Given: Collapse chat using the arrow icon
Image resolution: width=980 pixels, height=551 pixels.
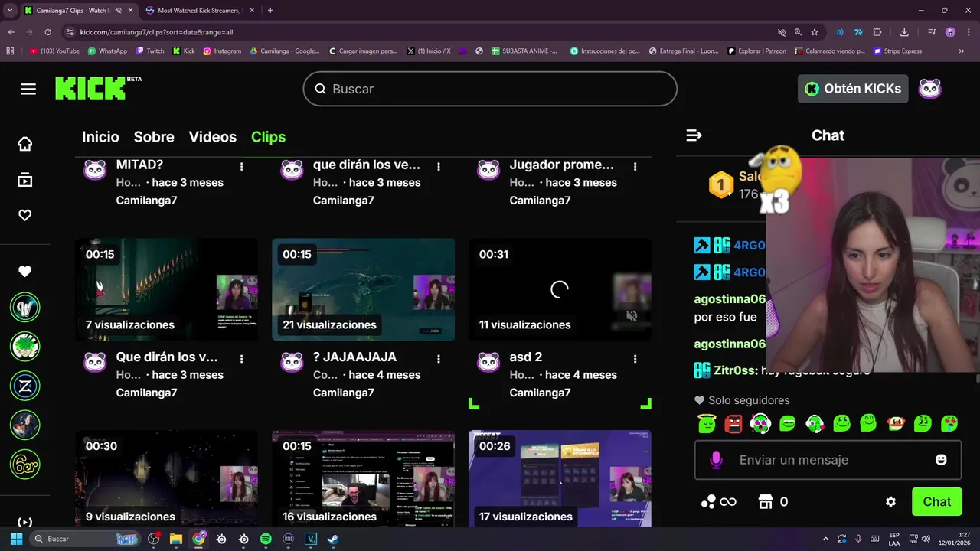Looking at the screenshot, I should click(x=694, y=135).
